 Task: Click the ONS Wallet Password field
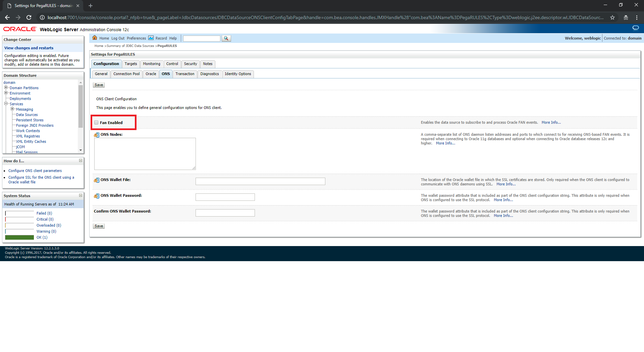coord(225,197)
